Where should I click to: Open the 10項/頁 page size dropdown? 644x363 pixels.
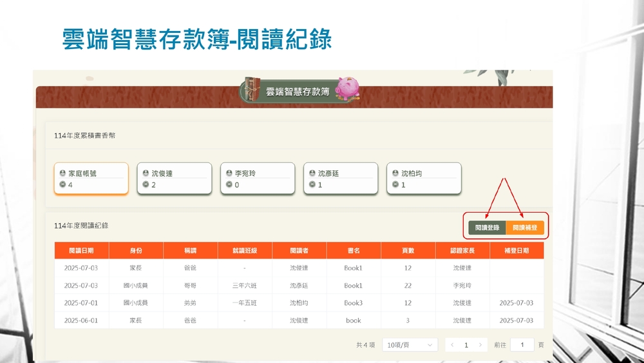tap(410, 345)
